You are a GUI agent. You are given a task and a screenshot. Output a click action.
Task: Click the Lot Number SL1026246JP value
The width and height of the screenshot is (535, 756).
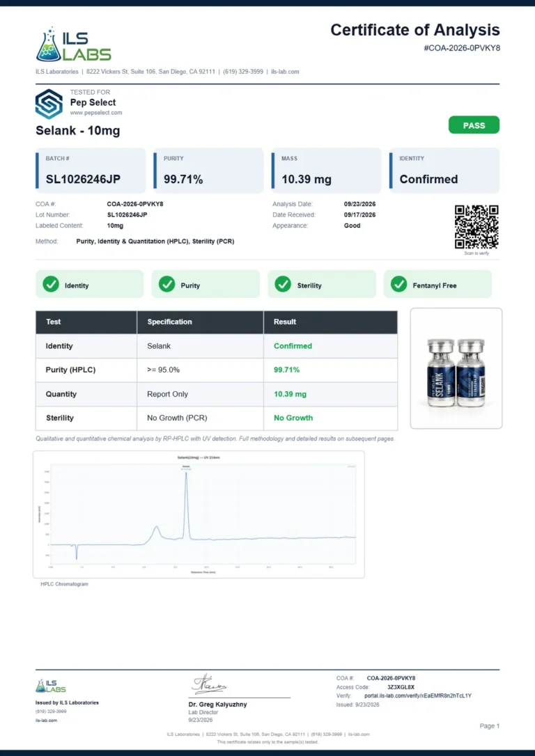pos(127,214)
